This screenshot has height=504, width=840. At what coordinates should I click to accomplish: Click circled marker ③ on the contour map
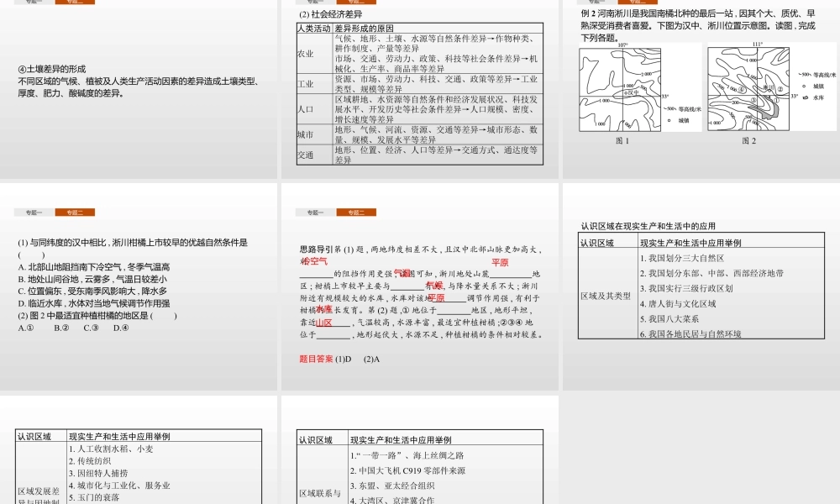753,99
